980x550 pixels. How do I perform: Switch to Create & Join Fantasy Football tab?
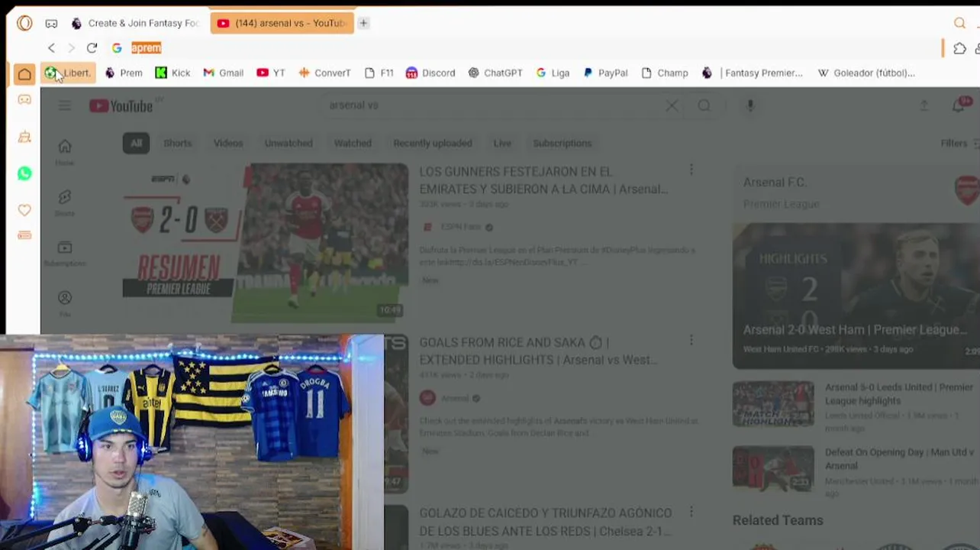pyautogui.click(x=135, y=23)
